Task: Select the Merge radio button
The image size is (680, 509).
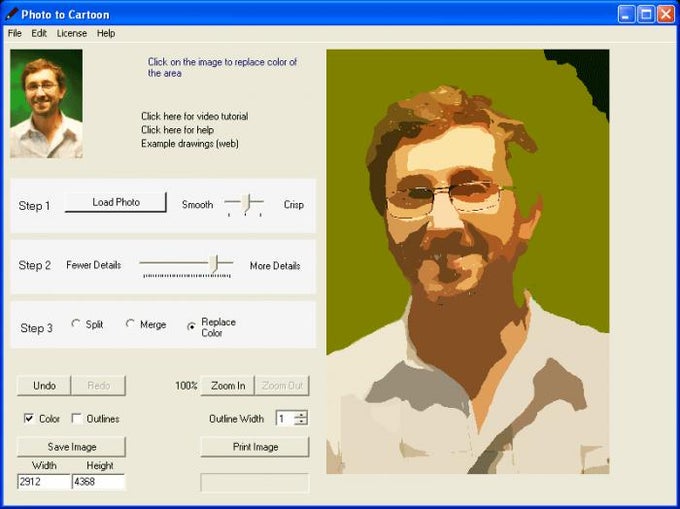Action: (130, 323)
